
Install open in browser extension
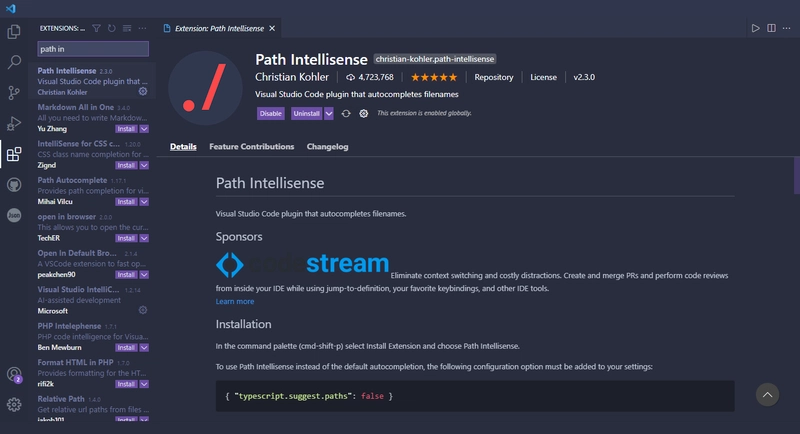[x=126, y=238]
